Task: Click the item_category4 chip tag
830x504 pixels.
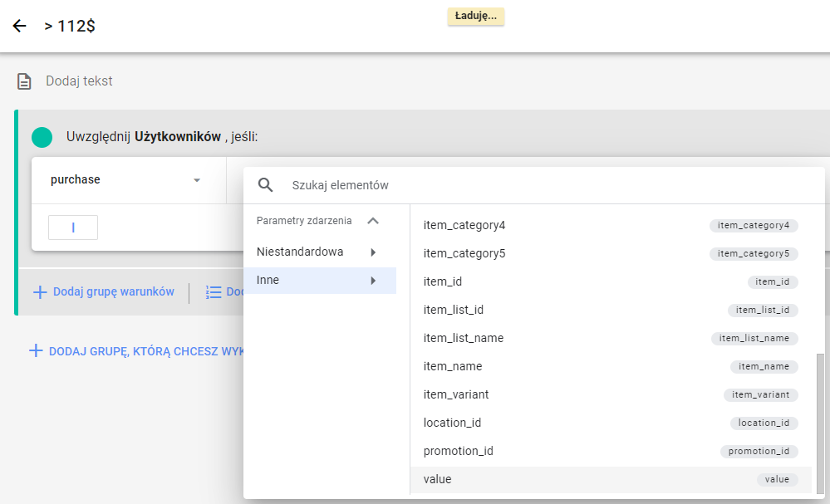Action: click(754, 225)
